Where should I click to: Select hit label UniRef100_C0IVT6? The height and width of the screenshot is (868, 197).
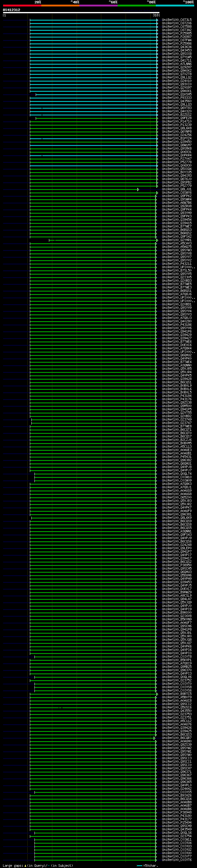(x=176, y=860)
